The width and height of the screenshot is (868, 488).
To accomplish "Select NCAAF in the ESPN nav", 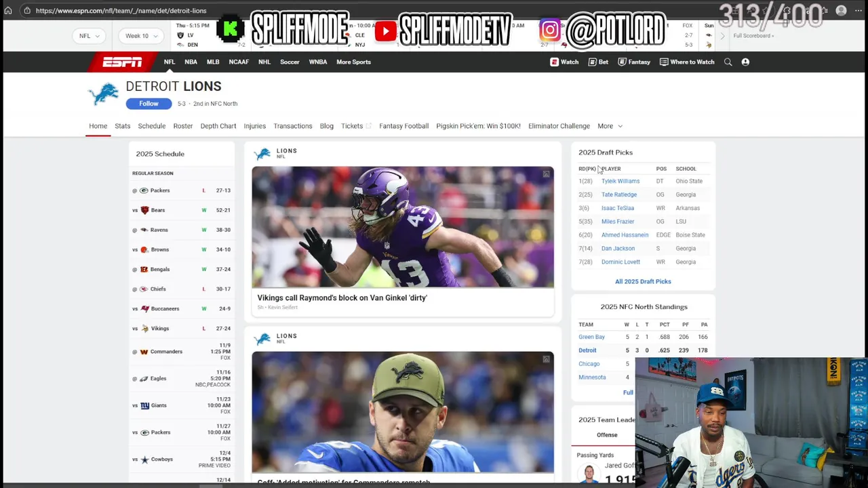I will pyautogui.click(x=239, y=62).
